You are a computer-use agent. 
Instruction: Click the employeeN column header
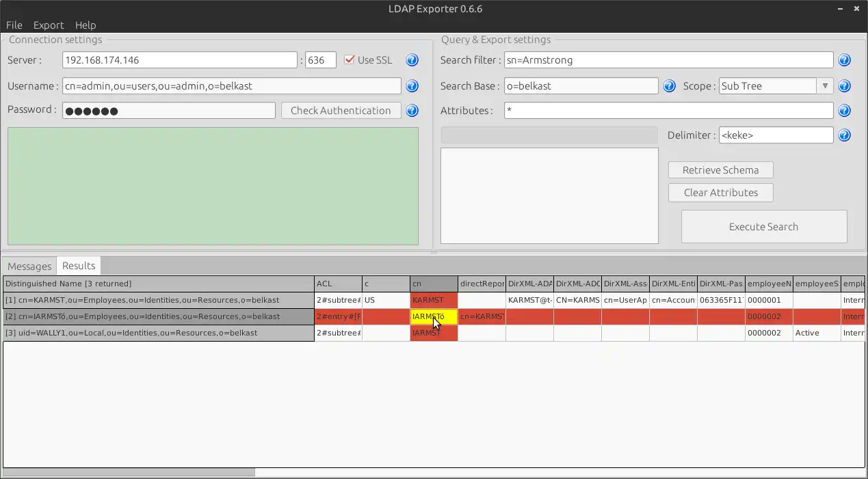click(769, 284)
